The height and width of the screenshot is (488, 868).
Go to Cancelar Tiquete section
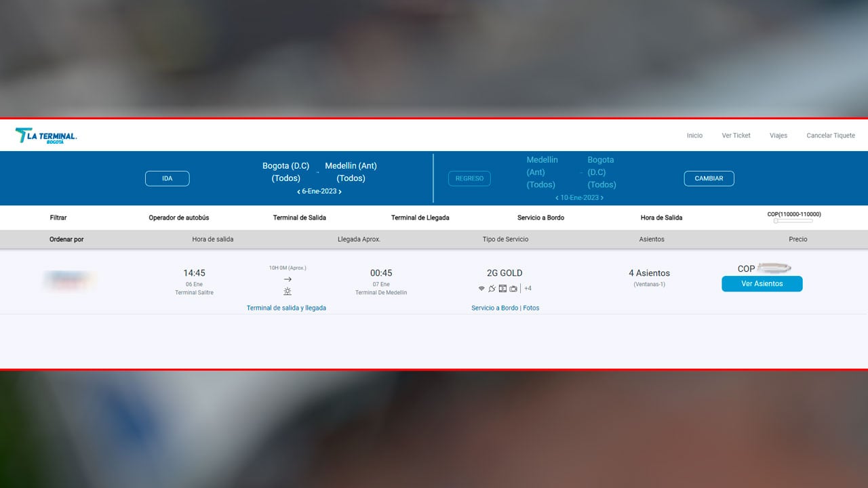[x=830, y=136]
